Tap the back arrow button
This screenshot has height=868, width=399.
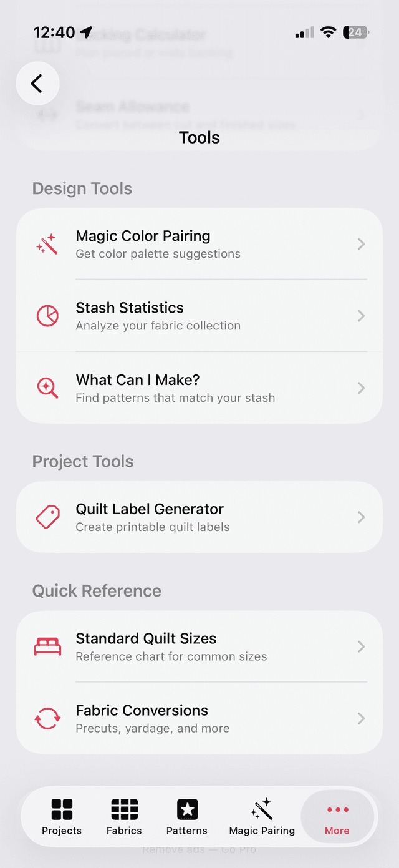37,84
